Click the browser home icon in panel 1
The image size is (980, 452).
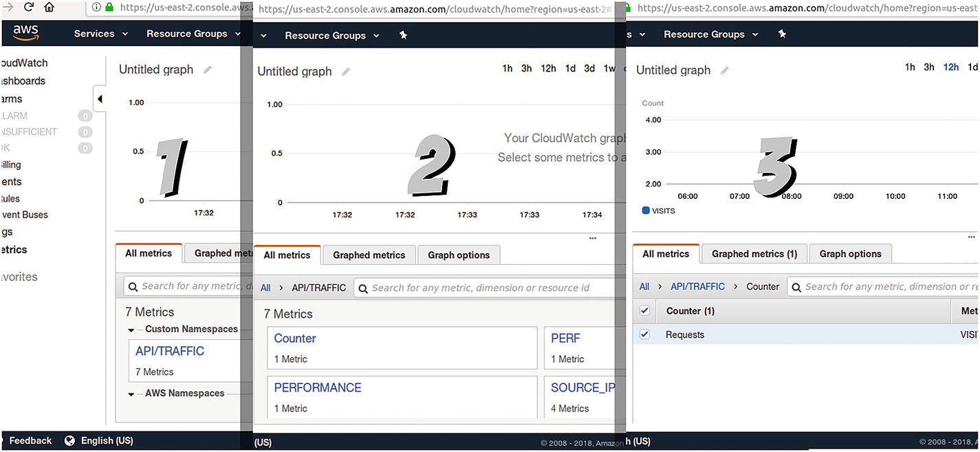point(50,7)
